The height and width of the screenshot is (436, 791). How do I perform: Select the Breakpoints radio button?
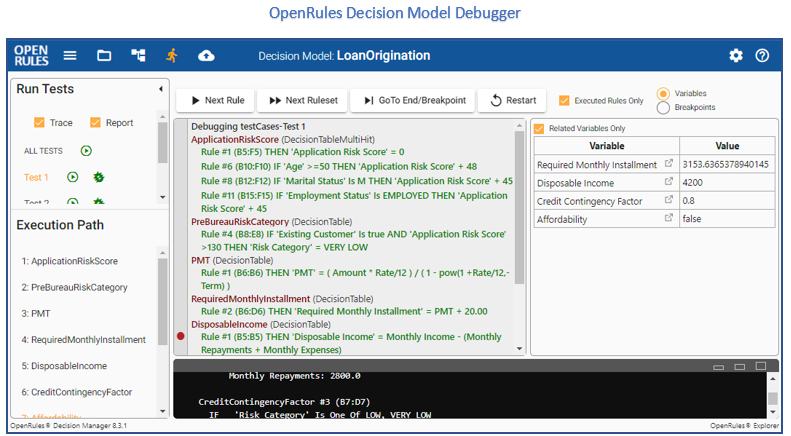[663, 107]
